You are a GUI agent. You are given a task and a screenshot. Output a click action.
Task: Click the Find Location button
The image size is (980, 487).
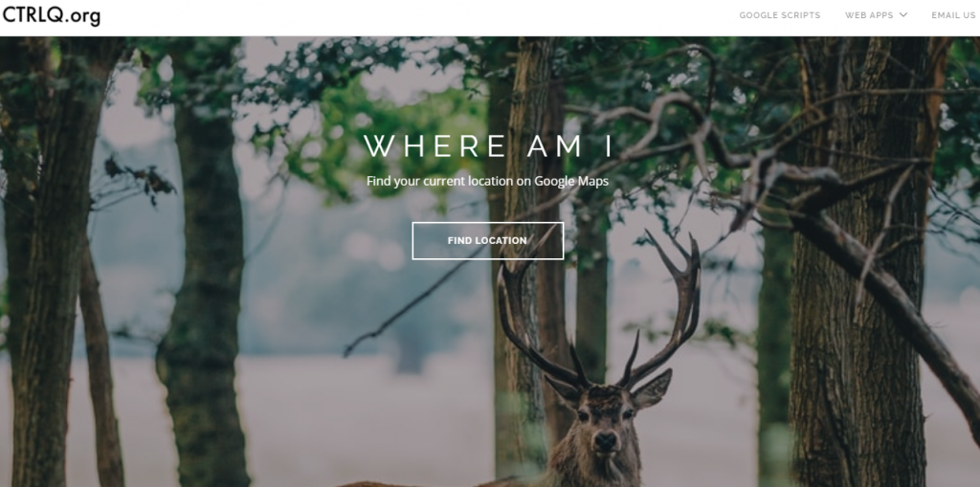tap(487, 241)
